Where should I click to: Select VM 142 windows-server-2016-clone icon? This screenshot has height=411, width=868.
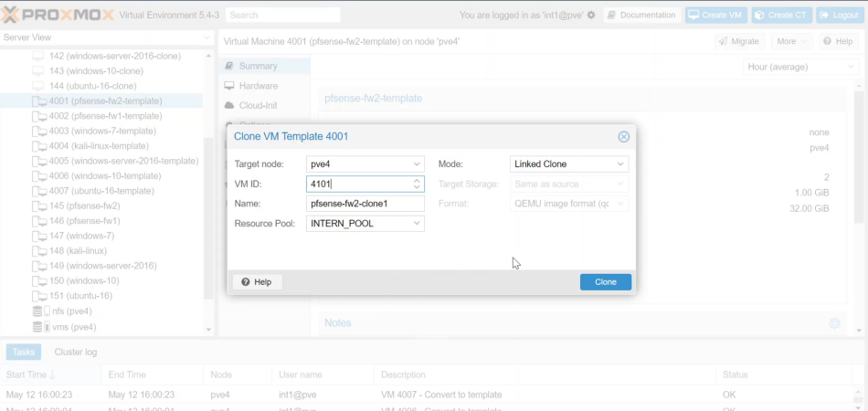37,56
